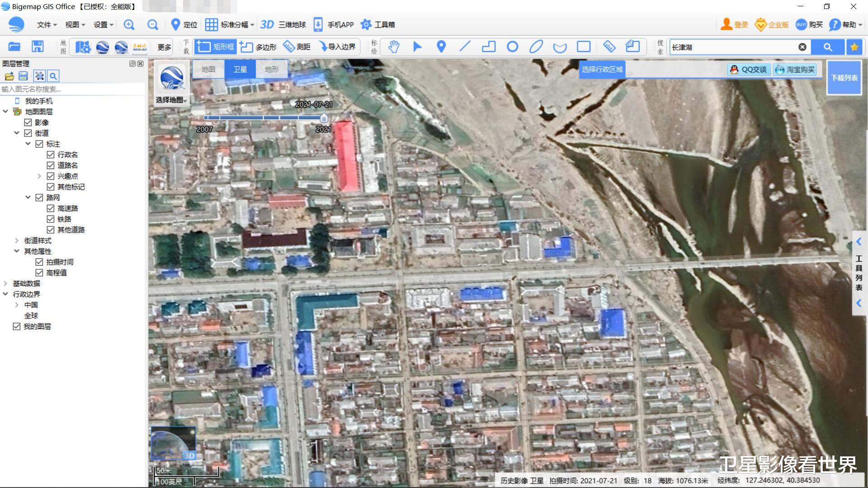Click the favorites star icon

click(854, 47)
